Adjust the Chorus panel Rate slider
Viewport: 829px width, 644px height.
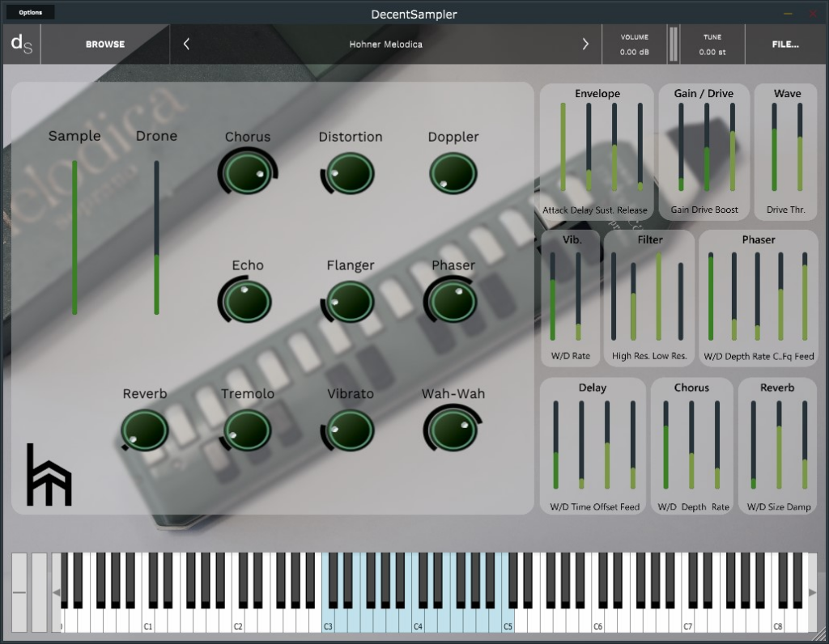[x=717, y=445]
